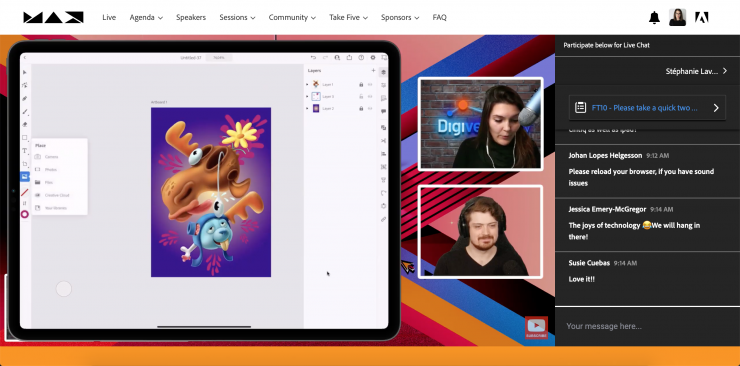
Task: Hide Layer 2 with eye icon
Action: [370, 108]
